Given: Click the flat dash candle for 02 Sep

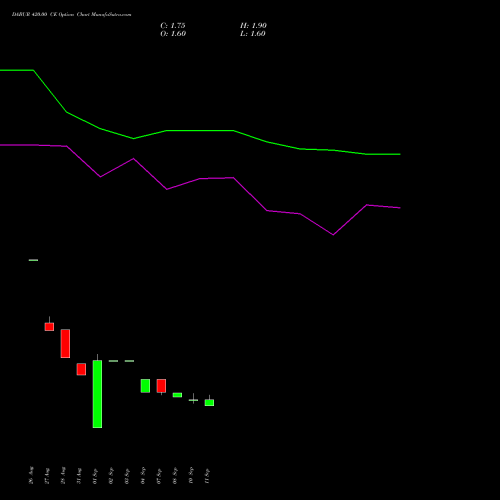Looking at the screenshot, I should click(113, 361).
